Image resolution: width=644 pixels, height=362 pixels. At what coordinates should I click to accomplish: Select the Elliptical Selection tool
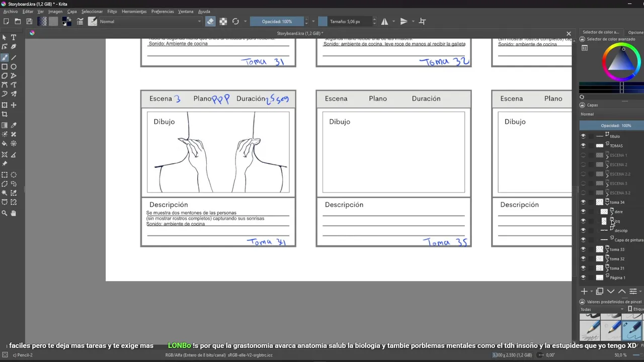[x=14, y=175]
